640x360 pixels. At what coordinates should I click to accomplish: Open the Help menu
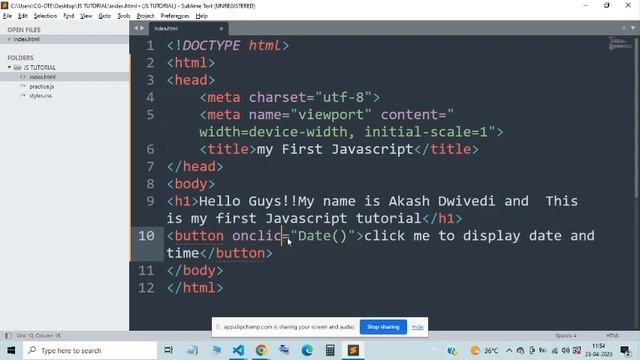[202, 16]
